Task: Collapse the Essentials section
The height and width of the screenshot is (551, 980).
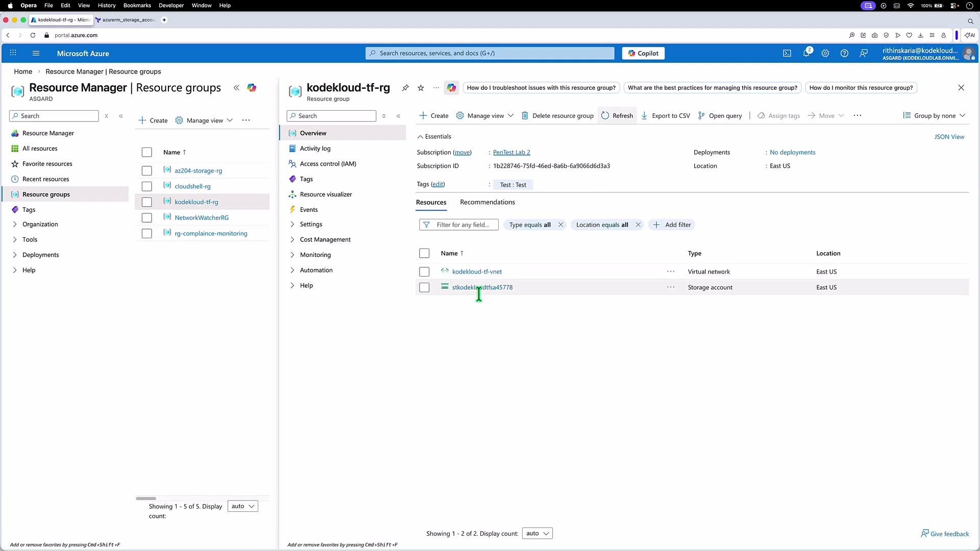Action: click(x=434, y=137)
